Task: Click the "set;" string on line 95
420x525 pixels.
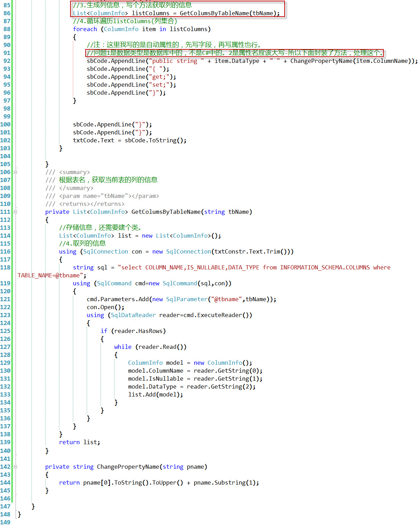Action: (x=159, y=85)
